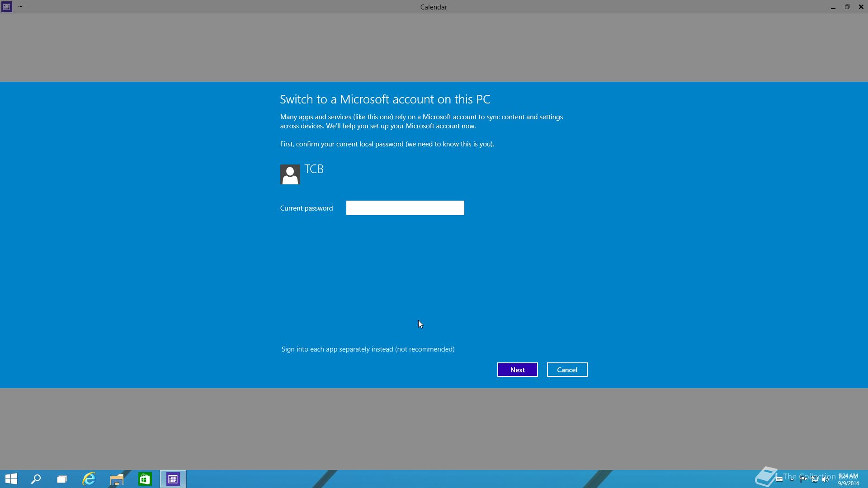Image resolution: width=868 pixels, height=488 pixels.
Task: Open the notifications icon in system tray
Action: pyautogui.click(x=779, y=479)
